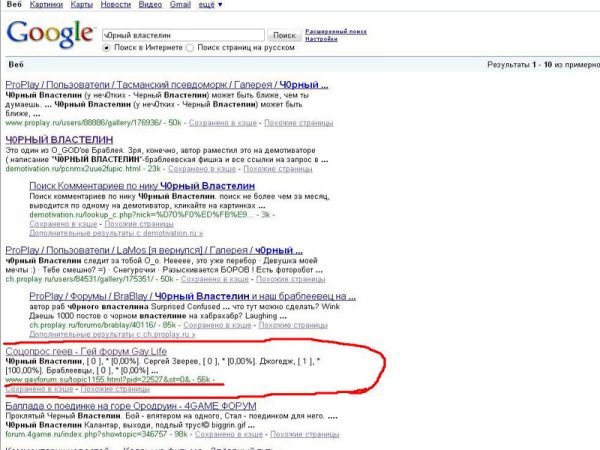Open cached copy of gayforum.su result
Screen dimensions: 600x450
[39, 389]
